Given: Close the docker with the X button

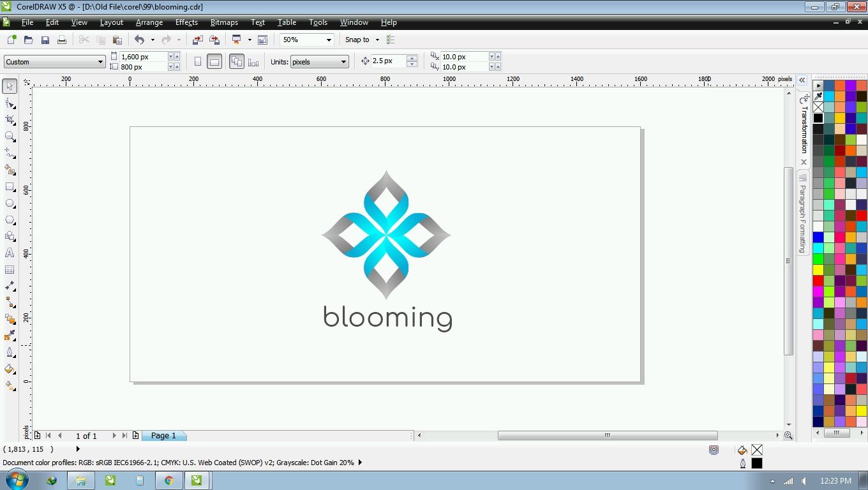Looking at the screenshot, I should pos(803,162).
